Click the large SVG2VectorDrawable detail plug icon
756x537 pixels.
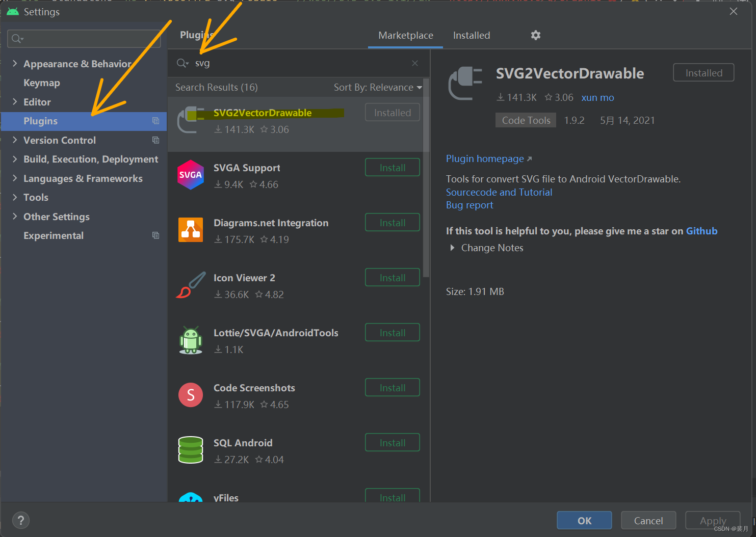465,83
